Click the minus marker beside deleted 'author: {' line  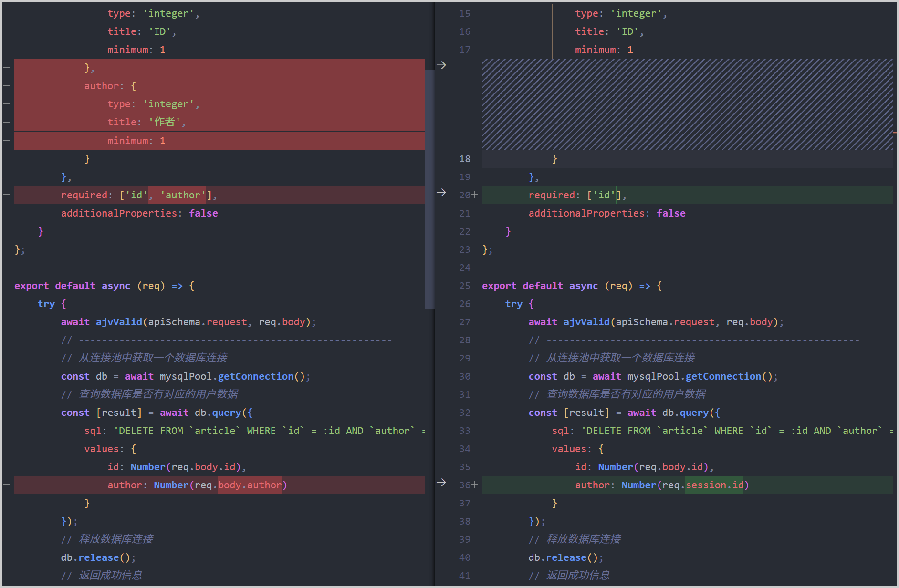(7, 86)
